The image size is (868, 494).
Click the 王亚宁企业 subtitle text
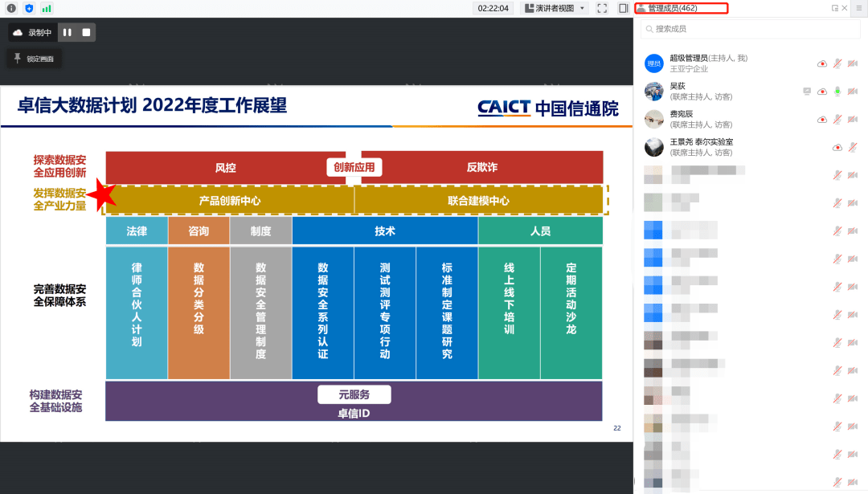pos(690,68)
